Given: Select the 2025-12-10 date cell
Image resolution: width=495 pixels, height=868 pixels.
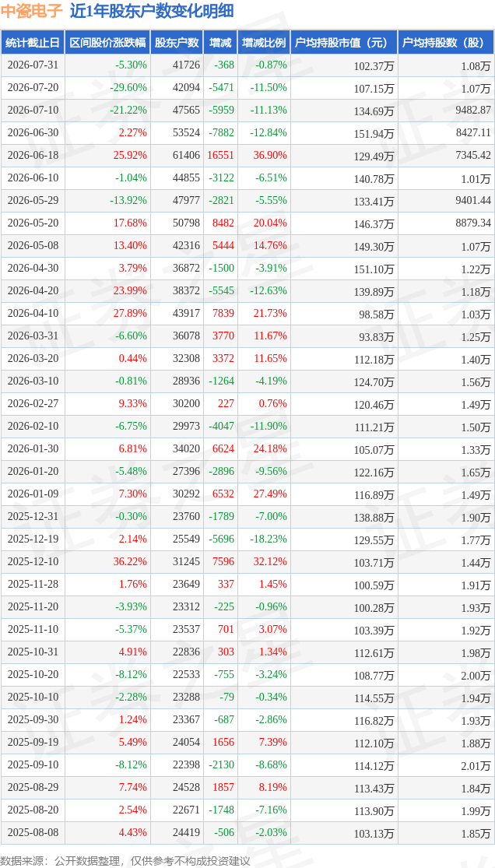Looking at the screenshot, I should point(33,561).
